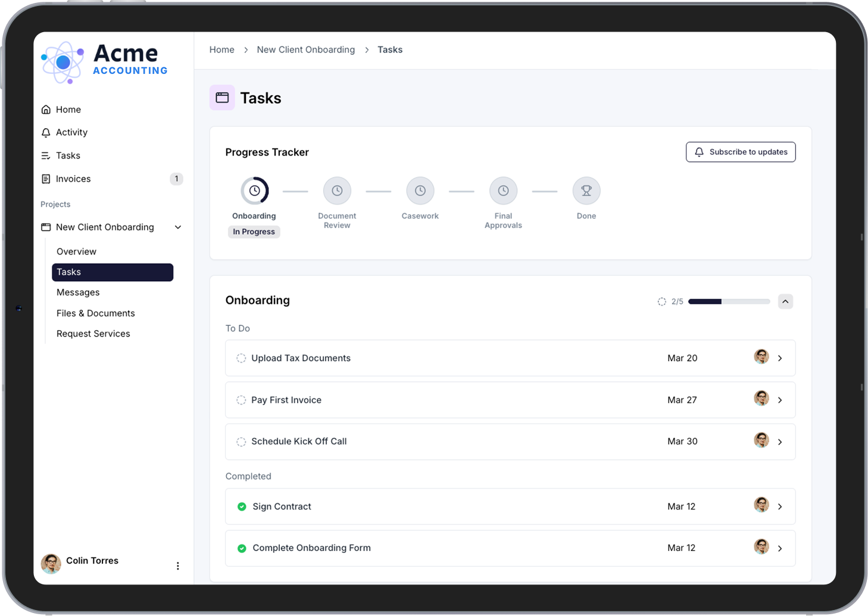Click assignee avatar on Schedule Kick Off Call row
The width and height of the screenshot is (868, 616).
(761, 440)
